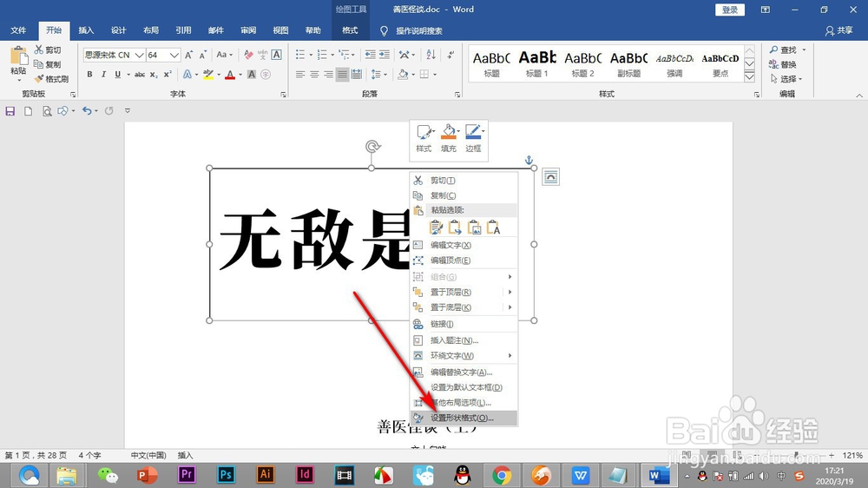
Task: Toggle subscript formatting
Action: tap(154, 74)
